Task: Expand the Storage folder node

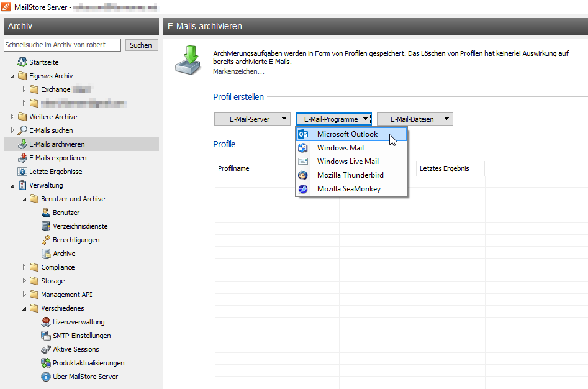Action: pyautogui.click(x=24, y=281)
